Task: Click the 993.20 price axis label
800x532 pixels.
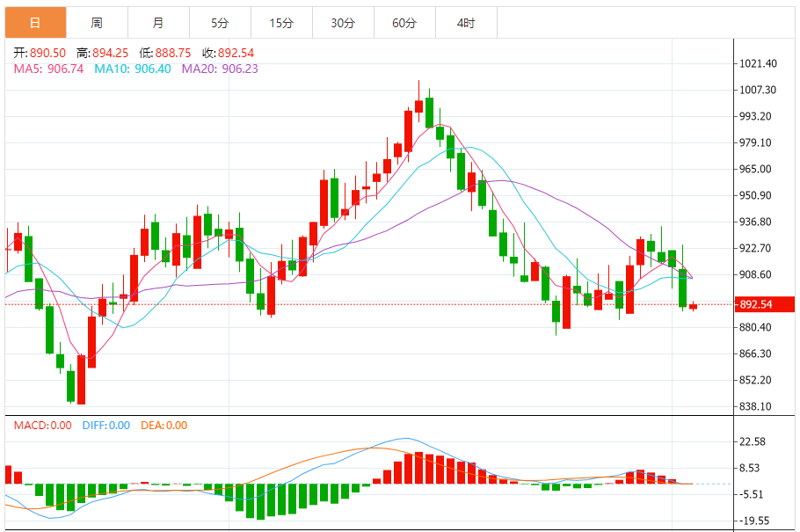Action: [x=755, y=116]
